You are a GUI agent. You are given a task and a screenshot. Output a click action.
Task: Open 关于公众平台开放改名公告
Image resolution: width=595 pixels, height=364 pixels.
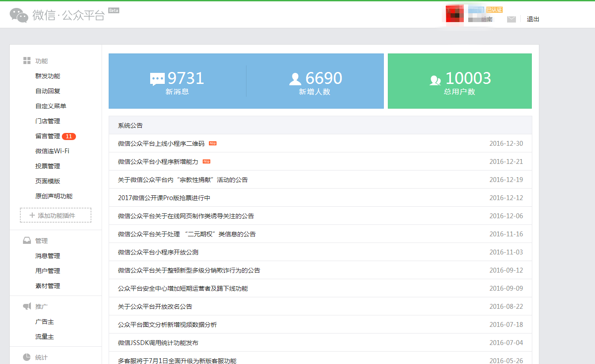(x=155, y=307)
